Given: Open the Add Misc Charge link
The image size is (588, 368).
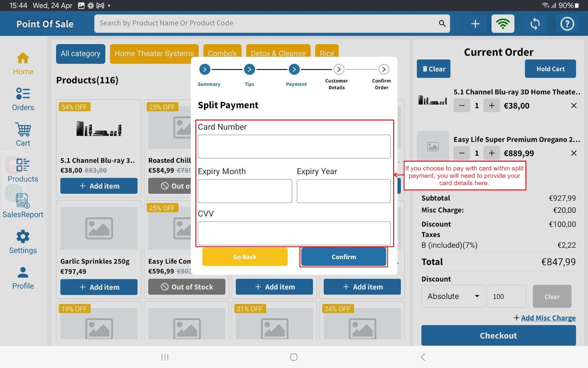Looking at the screenshot, I should (x=548, y=318).
